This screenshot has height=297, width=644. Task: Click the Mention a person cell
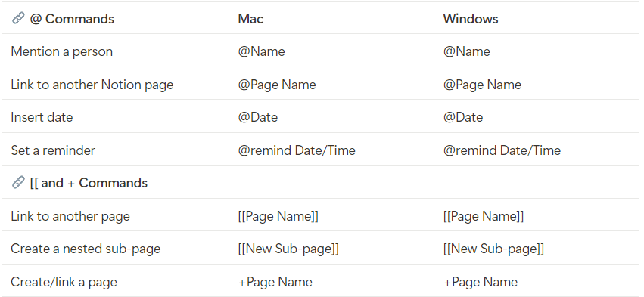pos(116,51)
